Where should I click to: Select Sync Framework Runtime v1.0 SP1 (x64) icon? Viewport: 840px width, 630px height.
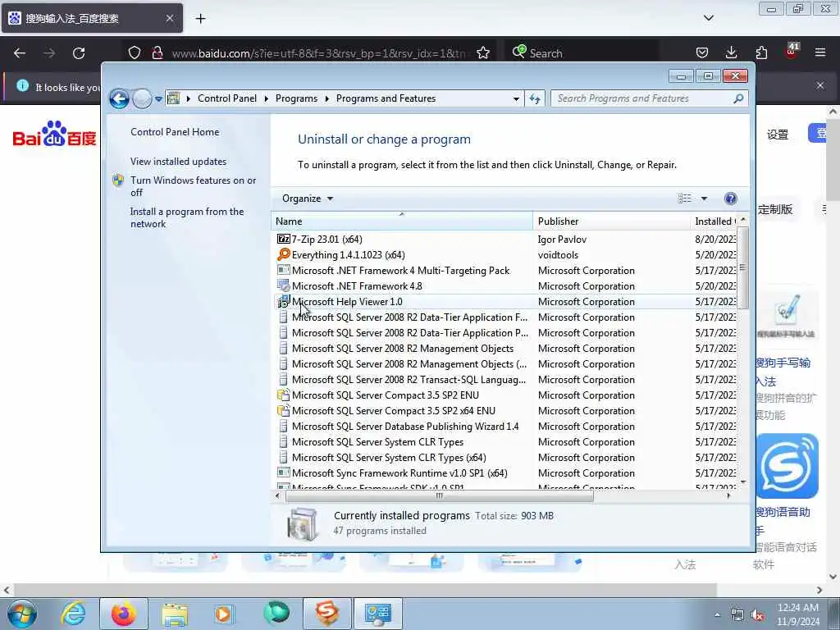[x=283, y=472]
